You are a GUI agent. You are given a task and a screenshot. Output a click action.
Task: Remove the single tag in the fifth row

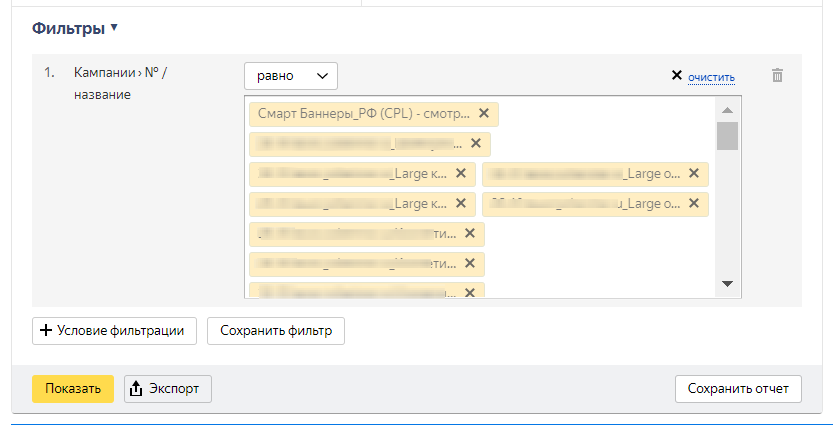pyautogui.click(x=470, y=234)
